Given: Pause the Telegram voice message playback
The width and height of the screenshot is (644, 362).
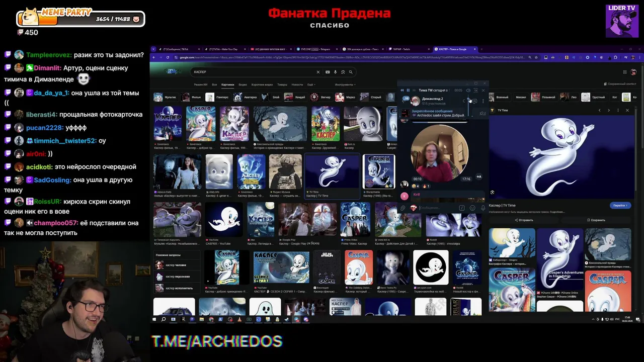Looking at the screenshot, I should click(x=408, y=90).
